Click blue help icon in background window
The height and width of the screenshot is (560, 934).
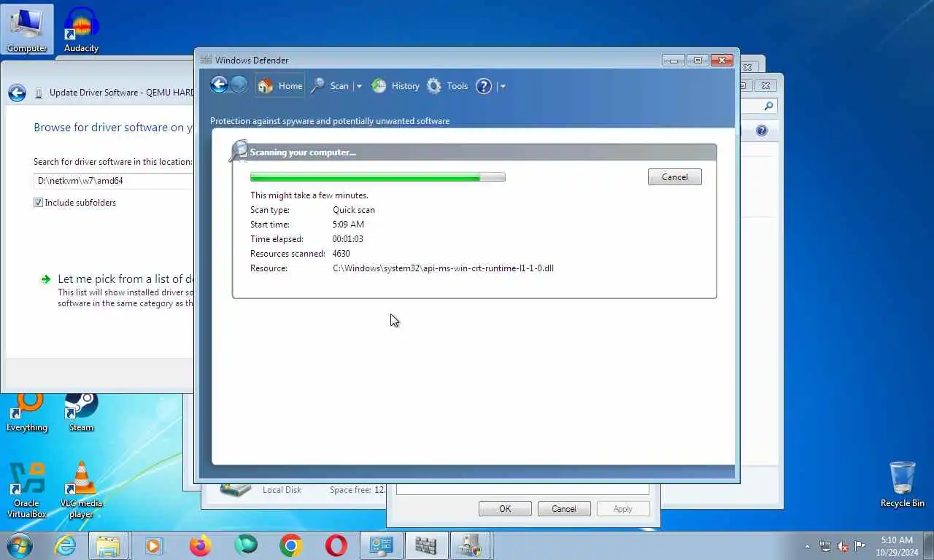point(762,131)
